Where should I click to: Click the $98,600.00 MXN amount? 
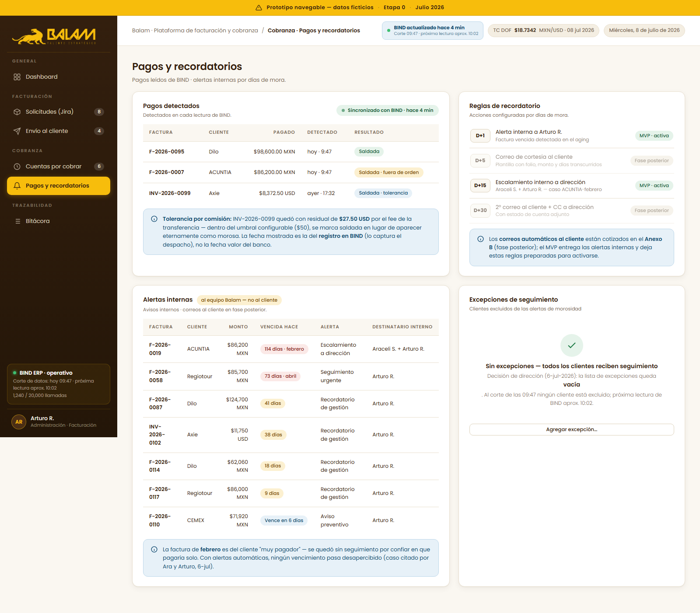274,152
